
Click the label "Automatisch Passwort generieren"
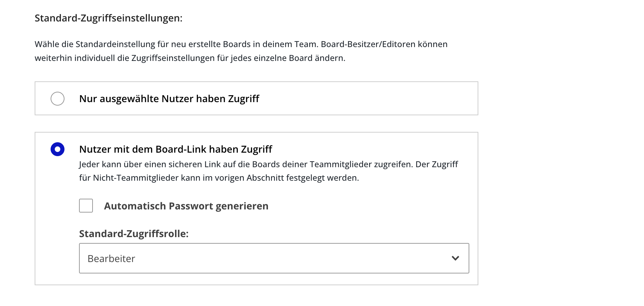click(186, 206)
